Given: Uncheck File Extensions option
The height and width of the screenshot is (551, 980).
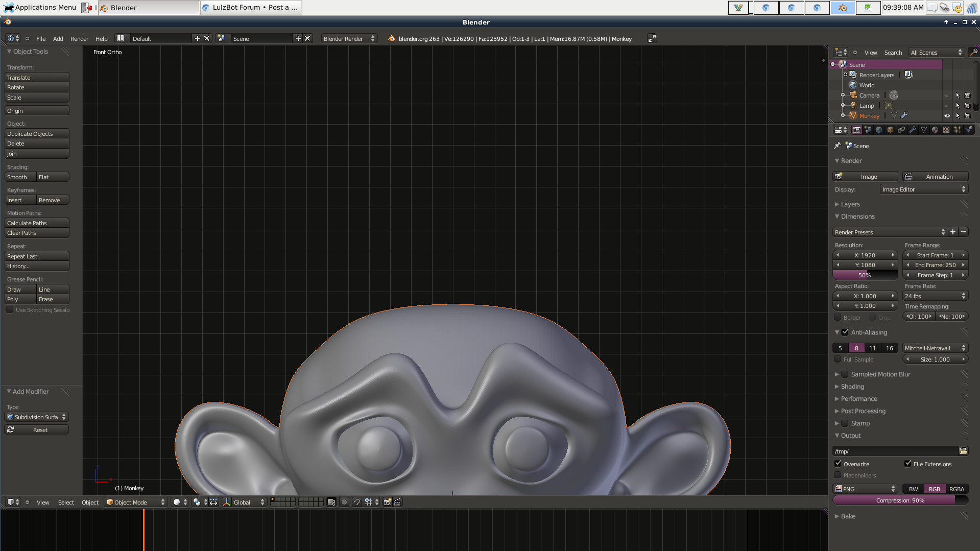Looking at the screenshot, I should pyautogui.click(x=907, y=464).
